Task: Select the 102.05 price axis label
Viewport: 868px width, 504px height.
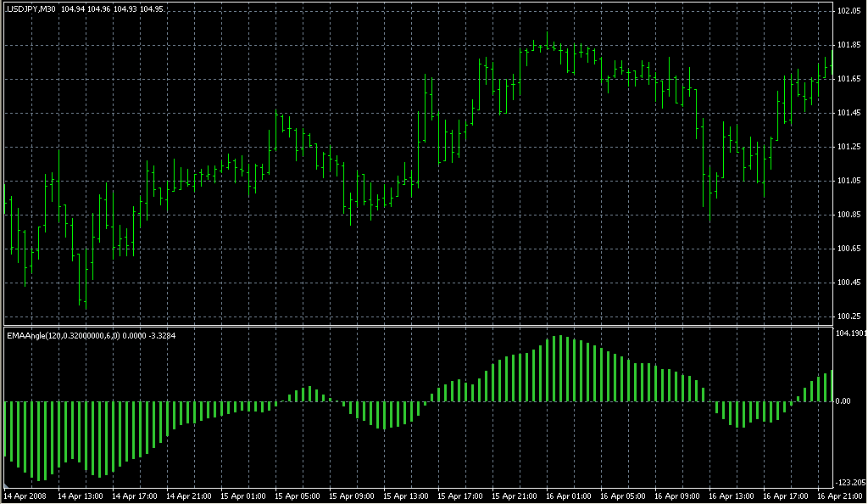Action: click(x=849, y=11)
